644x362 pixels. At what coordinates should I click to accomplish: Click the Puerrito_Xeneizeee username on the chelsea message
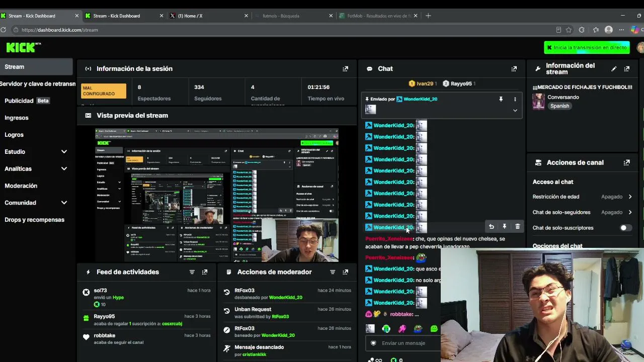(389, 239)
